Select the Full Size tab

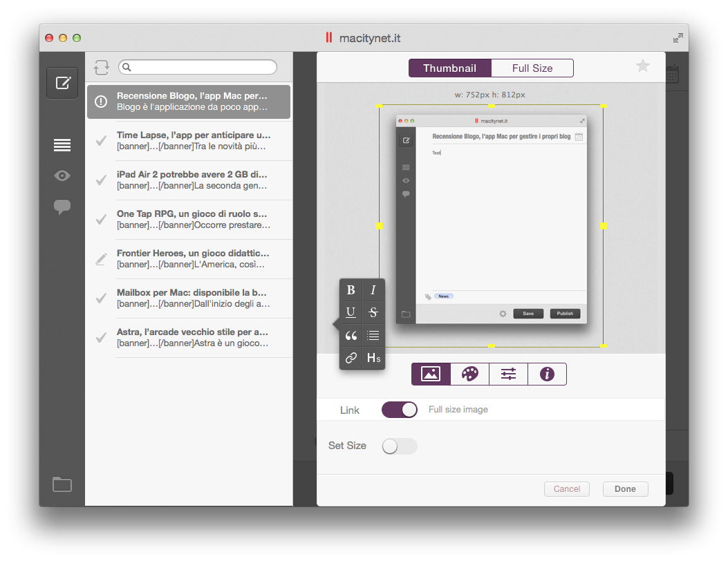[x=532, y=68]
